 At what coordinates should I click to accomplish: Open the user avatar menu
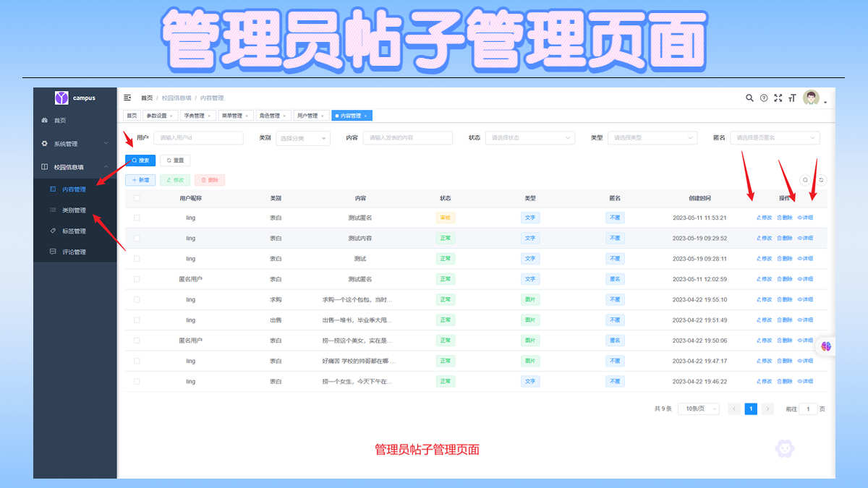coord(812,98)
